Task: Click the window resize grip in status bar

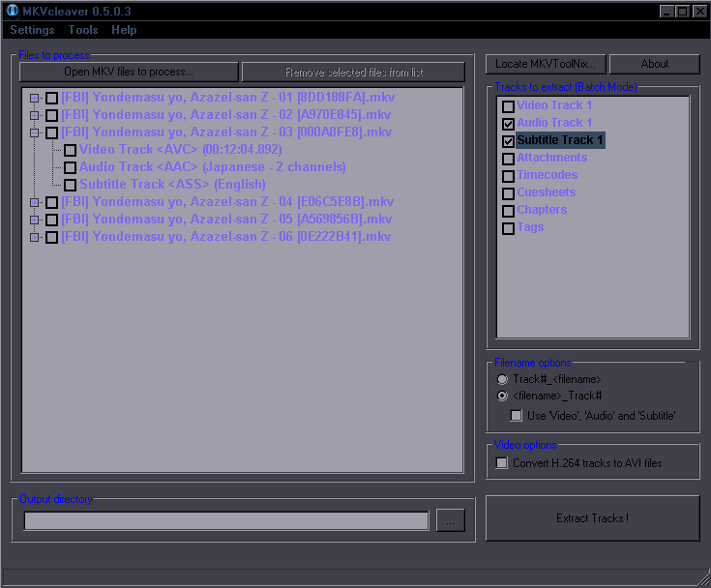Action: coord(704,580)
